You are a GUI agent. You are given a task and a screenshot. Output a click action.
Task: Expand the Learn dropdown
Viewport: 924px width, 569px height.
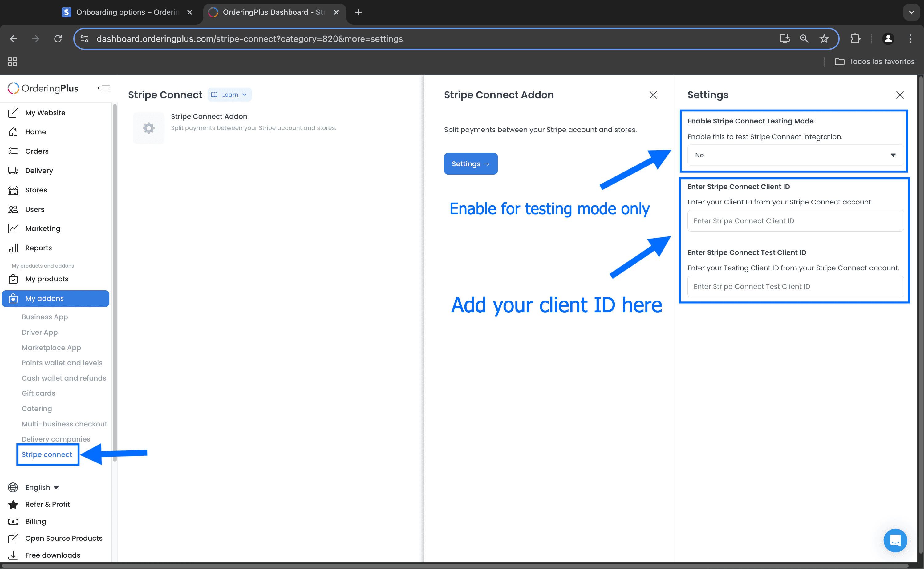point(229,95)
